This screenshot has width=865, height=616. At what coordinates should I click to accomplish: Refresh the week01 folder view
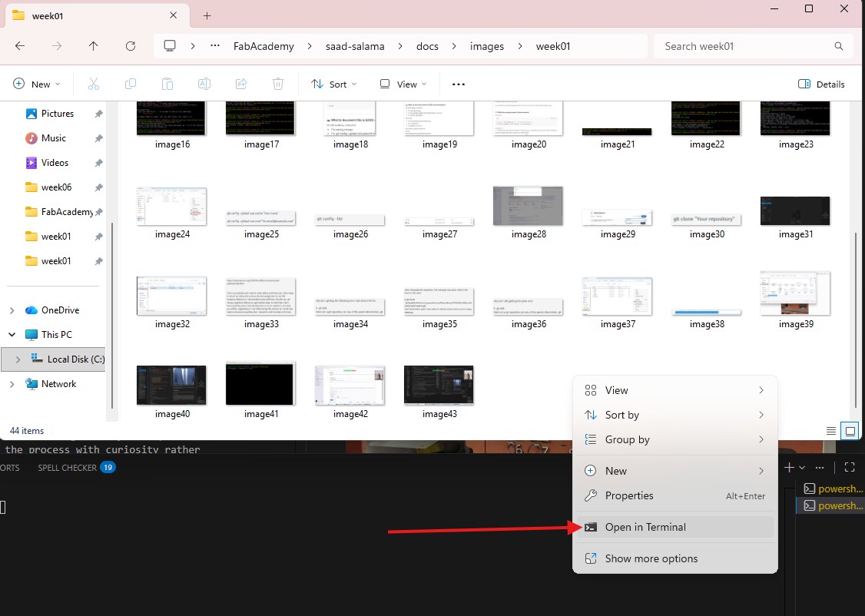(131, 46)
